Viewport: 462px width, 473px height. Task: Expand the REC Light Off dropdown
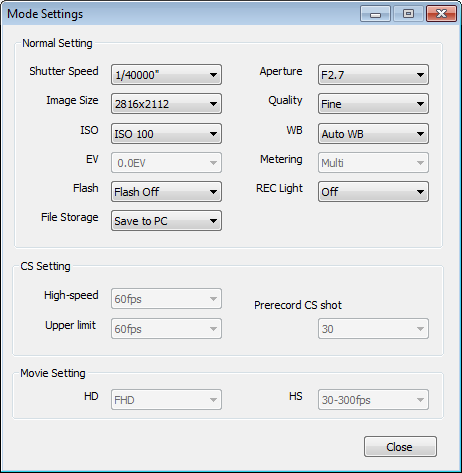[373, 192]
